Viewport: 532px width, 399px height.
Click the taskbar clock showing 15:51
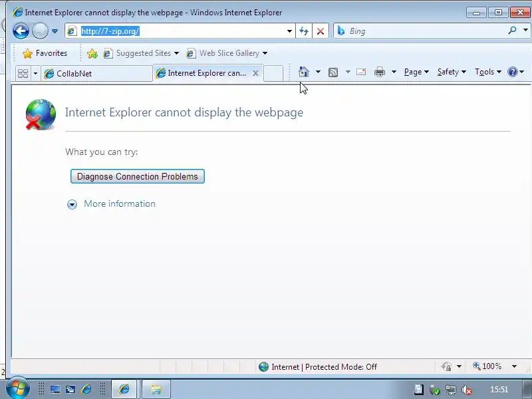(x=499, y=390)
